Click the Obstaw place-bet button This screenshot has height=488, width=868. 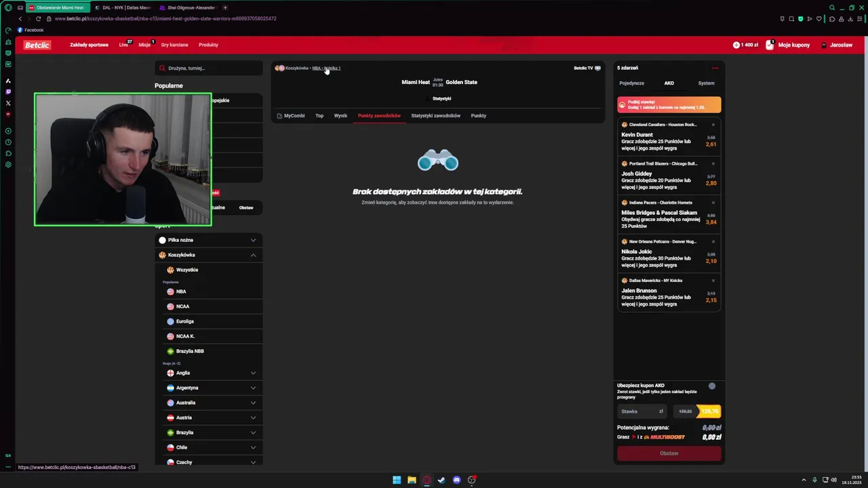[669, 453]
